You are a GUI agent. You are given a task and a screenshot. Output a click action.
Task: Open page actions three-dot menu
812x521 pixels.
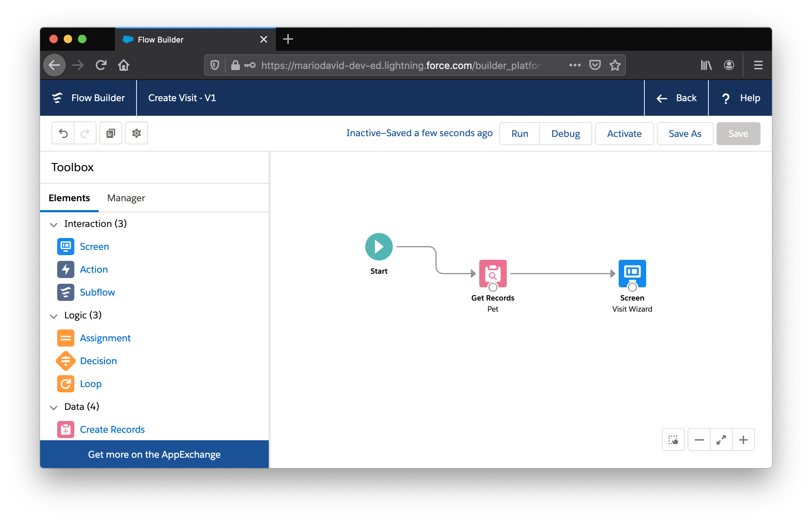575,65
